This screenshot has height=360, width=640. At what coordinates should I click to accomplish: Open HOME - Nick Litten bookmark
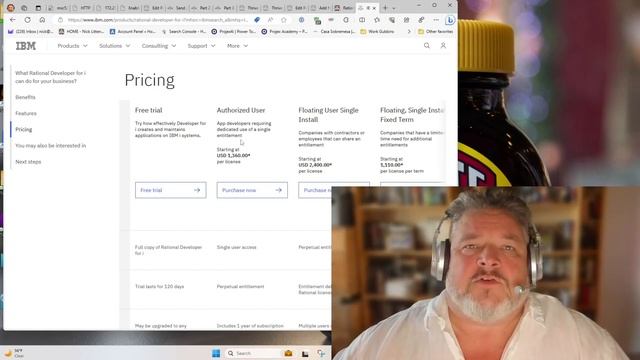(x=81, y=31)
